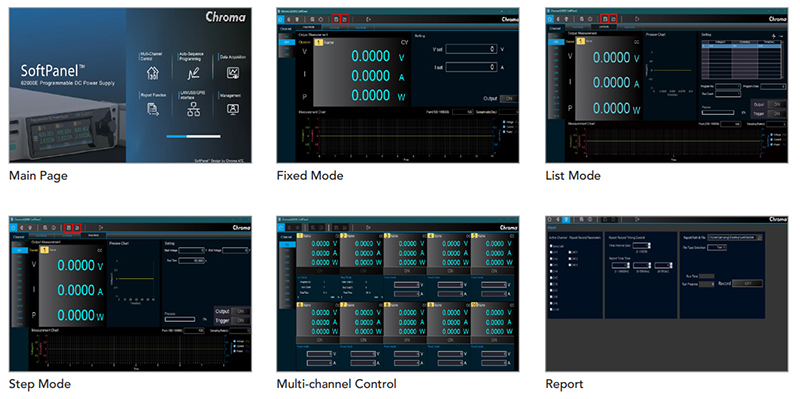Click ON button under channel 1 in Multi-channel Control
This screenshot has width=800, height=399.
[318, 271]
